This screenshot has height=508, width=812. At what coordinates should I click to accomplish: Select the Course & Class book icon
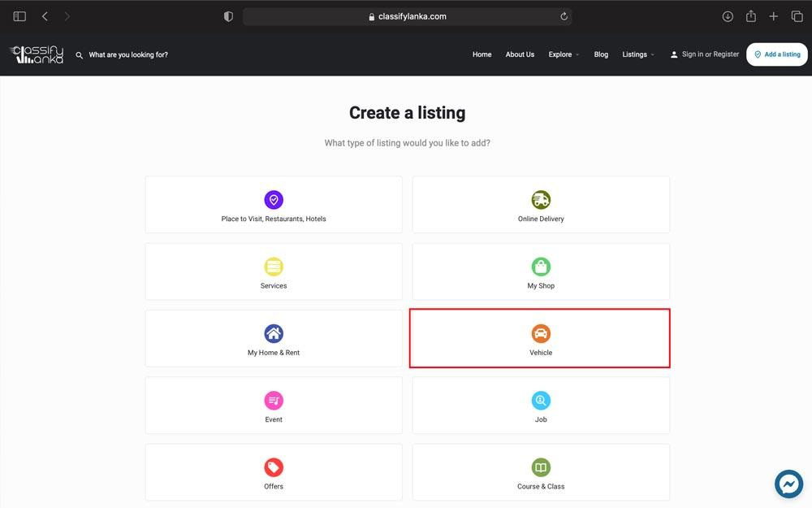pyautogui.click(x=541, y=467)
